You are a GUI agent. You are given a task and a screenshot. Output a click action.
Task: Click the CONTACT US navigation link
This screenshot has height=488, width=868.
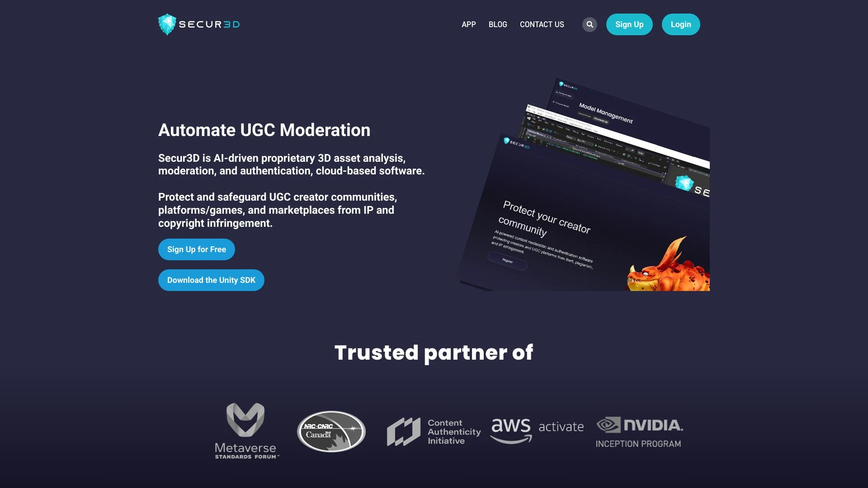(x=541, y=24)
